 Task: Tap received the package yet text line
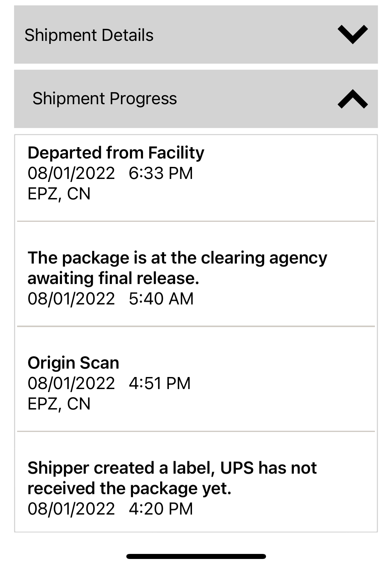click(x=129, y=488)
